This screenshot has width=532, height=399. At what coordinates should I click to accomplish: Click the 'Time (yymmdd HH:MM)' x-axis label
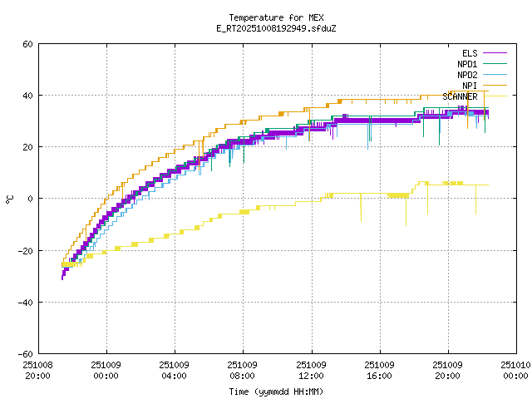click(x=276, y=391)
